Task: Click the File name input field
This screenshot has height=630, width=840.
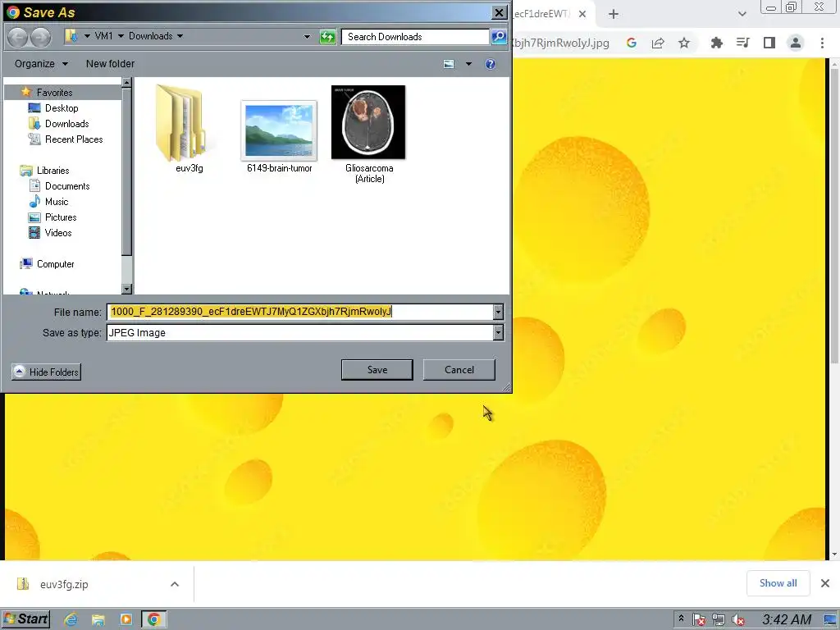Action: (x=300, y=312)
